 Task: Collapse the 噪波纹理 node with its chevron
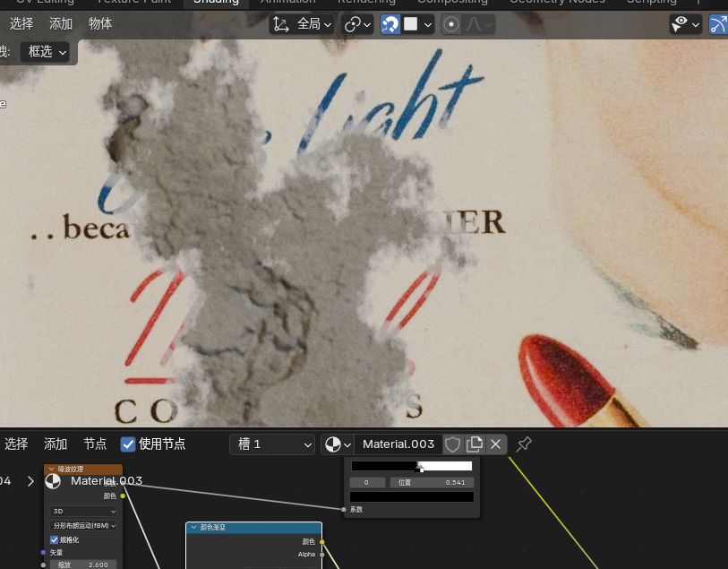pos(51,470)
